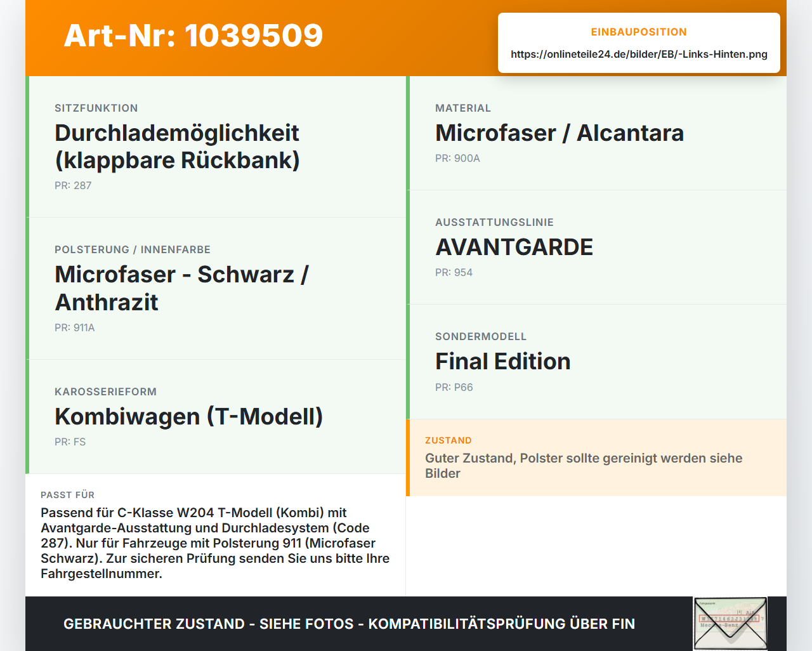Click the orange ZUSTAND heading
The image size is (812, 651).
point(449,440)
